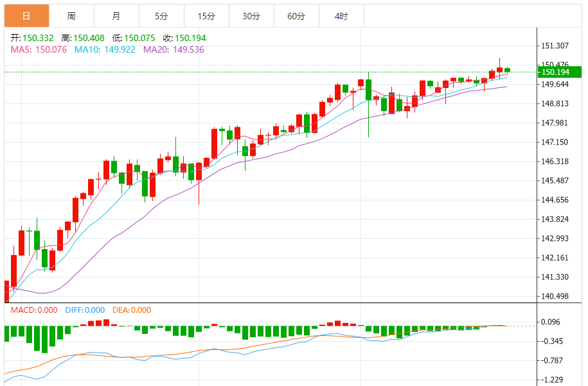Viewport: 588px width, 386px height.
Task: Click the closing price 150.194 value
Action: coord(190,39)
